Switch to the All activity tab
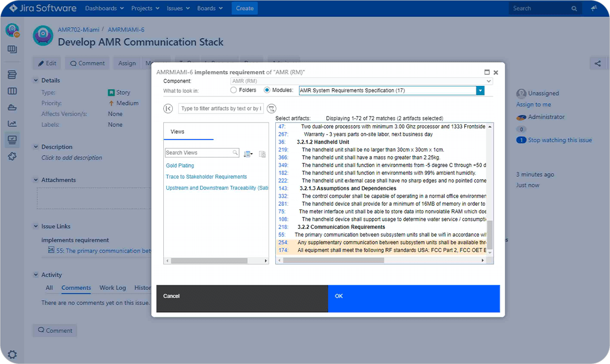 pyautogui.click(x=49, y=288)
